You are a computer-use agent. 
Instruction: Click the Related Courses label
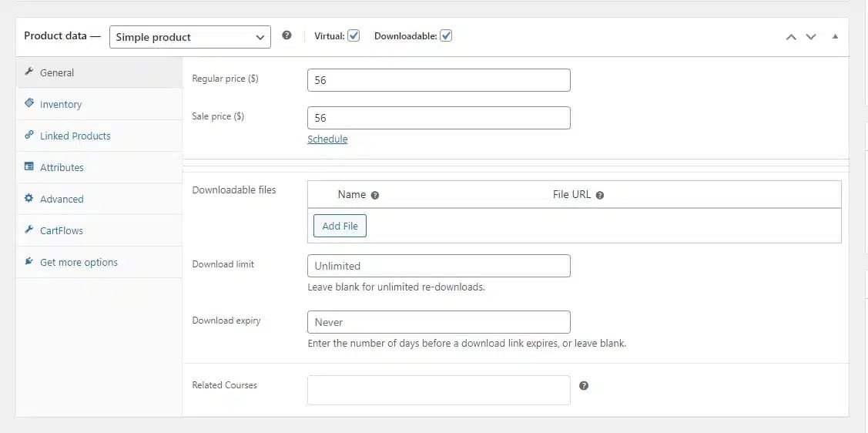(225, 384)
